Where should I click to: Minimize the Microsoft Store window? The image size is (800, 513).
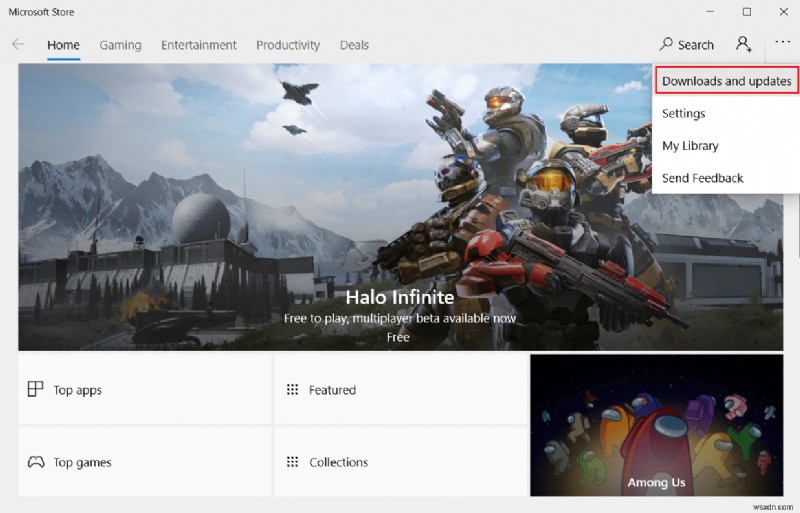coord(710,11)
